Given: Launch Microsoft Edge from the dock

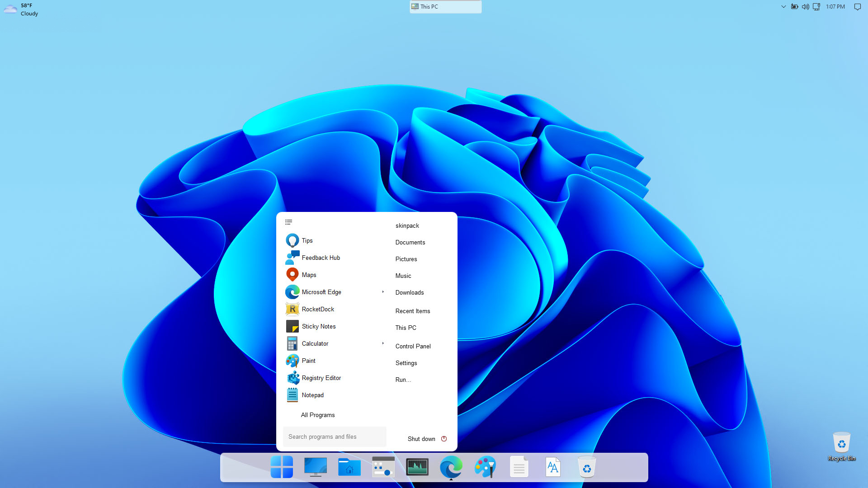Looking at the screenshot, I should pos(451,467).
